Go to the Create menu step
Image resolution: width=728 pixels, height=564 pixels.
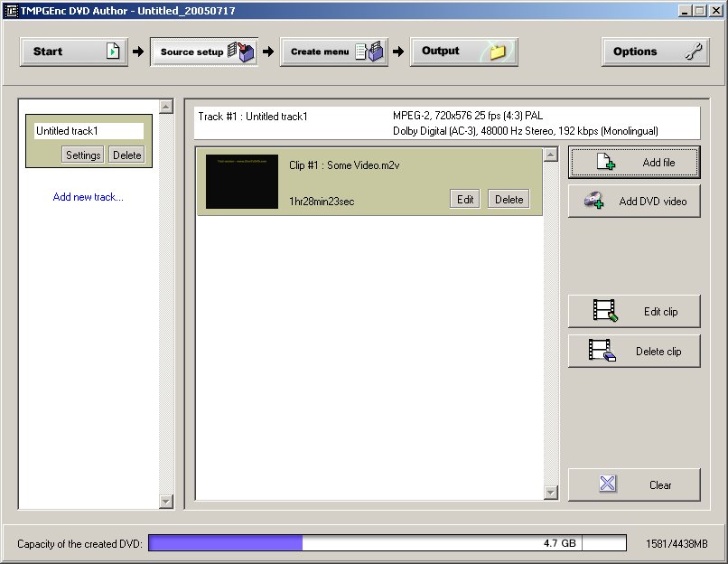point(334,52)
